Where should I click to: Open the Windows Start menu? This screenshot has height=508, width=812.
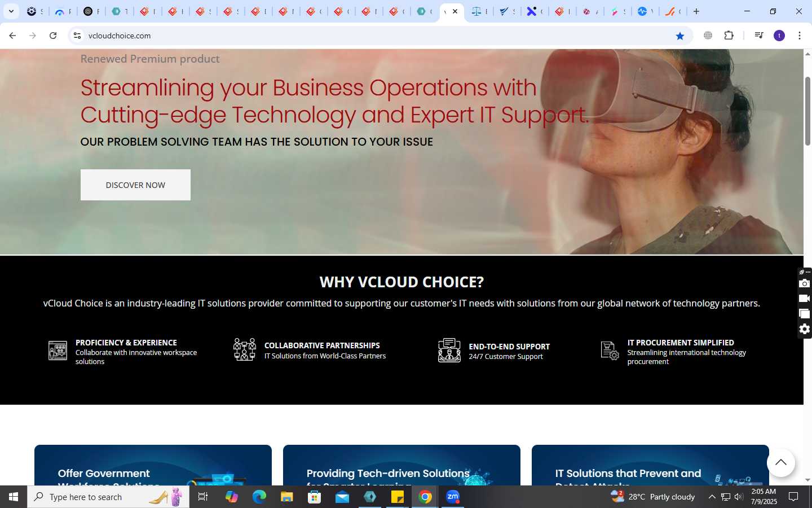(14, 497)
